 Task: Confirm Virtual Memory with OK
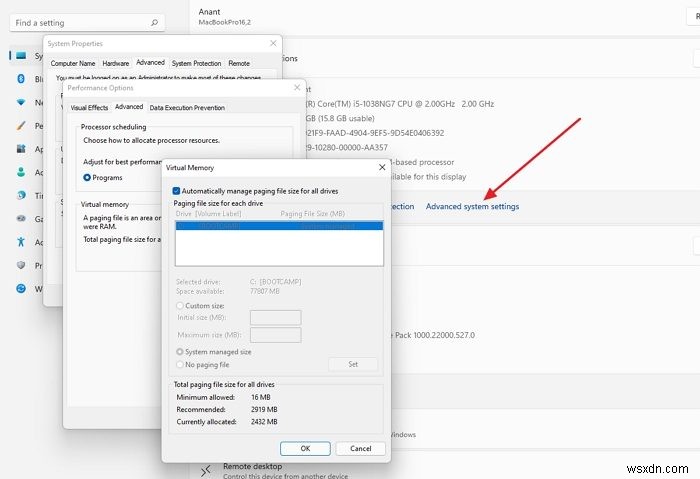tap(305, 449)
